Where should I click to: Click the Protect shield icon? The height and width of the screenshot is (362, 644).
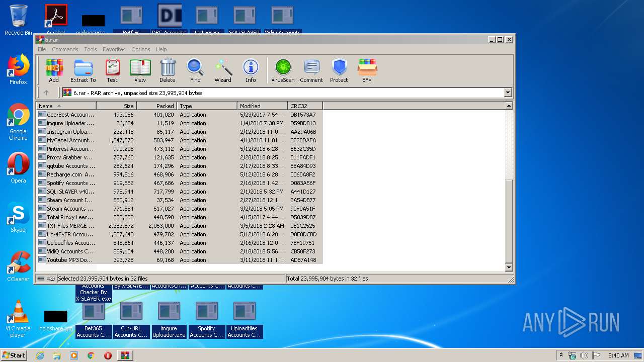[339, 71]
